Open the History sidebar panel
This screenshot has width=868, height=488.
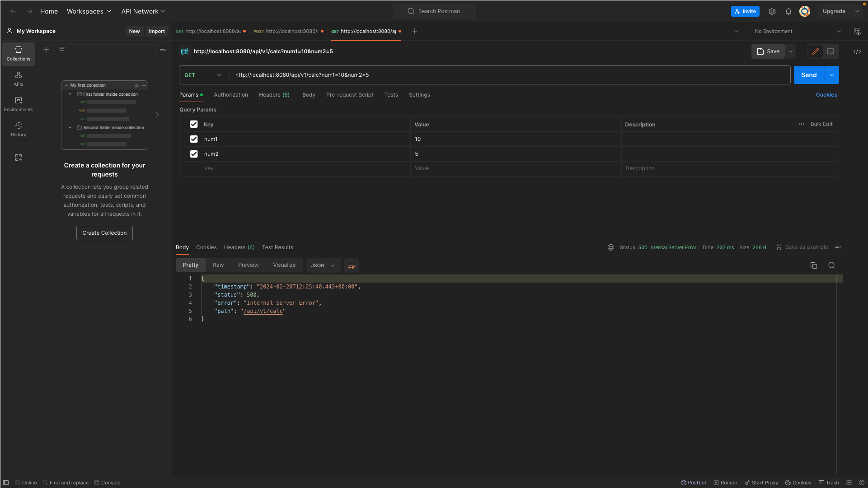(x=19, y=130)
